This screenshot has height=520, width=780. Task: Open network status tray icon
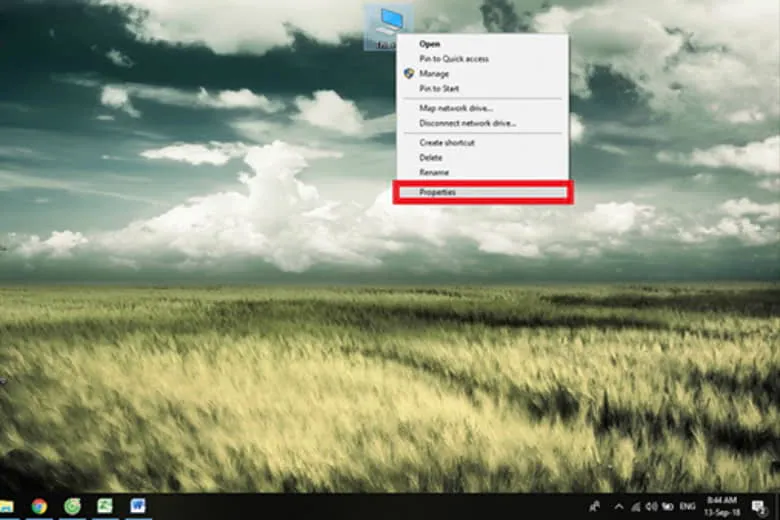[x=636, y=507]
